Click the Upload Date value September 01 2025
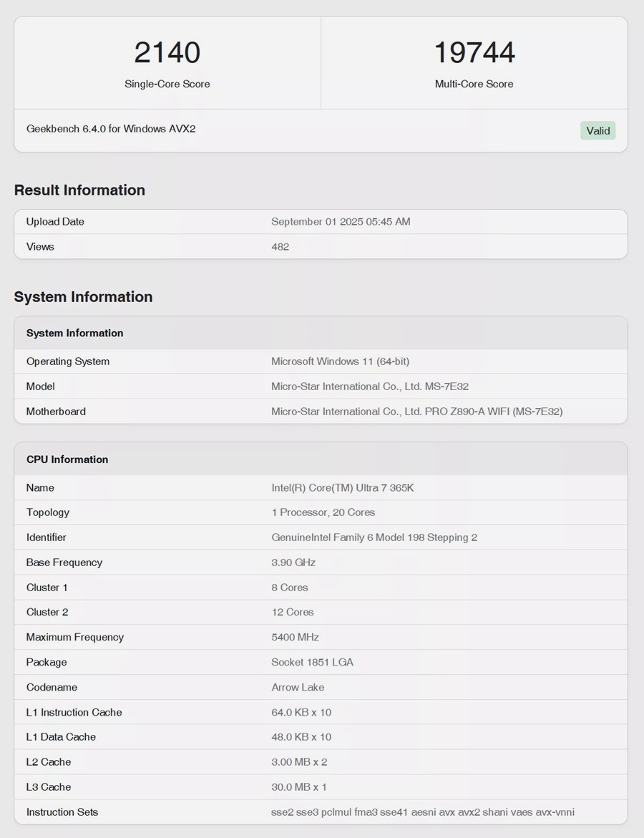 point(341,222)
